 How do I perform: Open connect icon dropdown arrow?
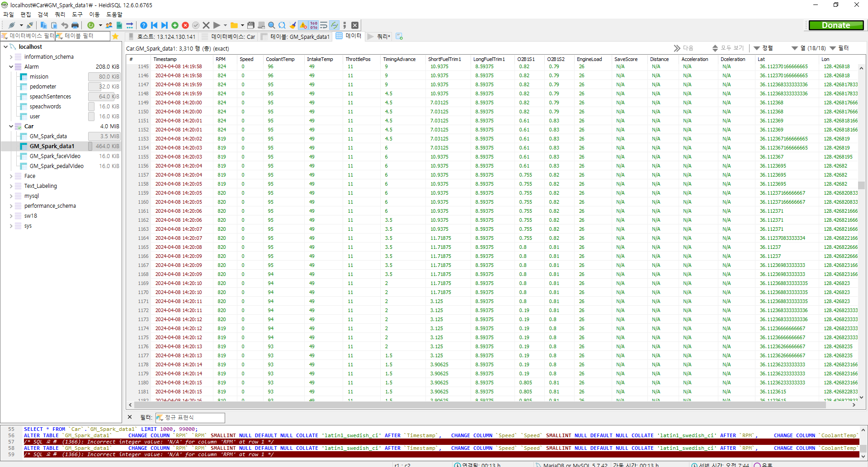click(21, 25)
